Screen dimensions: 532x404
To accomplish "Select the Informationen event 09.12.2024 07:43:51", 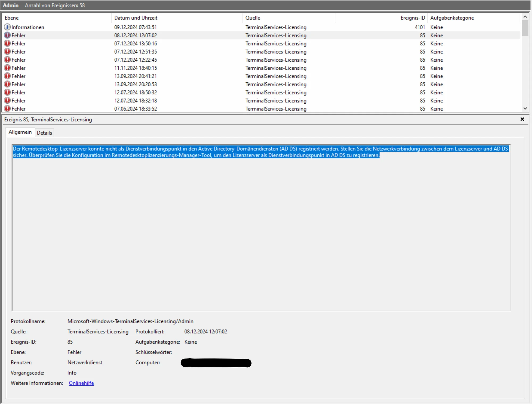I will point(261,27).
